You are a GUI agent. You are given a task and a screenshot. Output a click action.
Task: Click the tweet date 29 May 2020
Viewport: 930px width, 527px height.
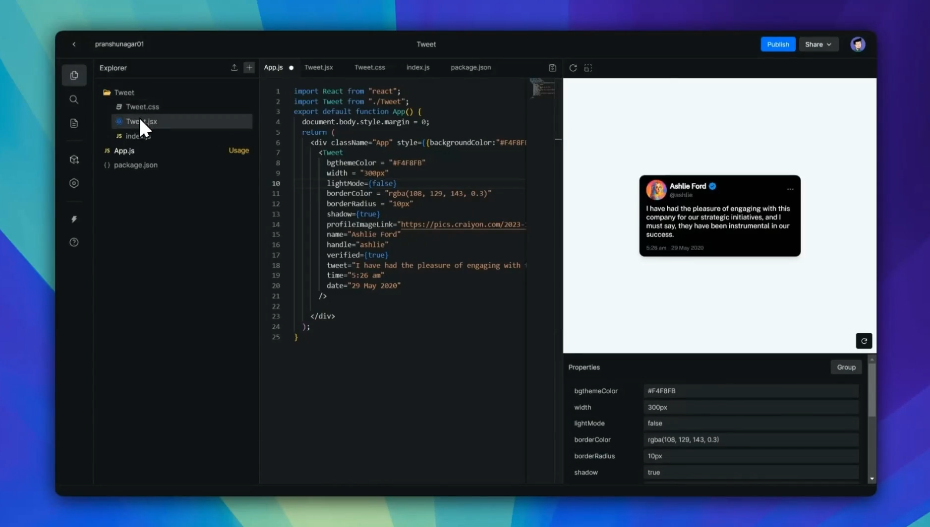click(x=687, y=248)
